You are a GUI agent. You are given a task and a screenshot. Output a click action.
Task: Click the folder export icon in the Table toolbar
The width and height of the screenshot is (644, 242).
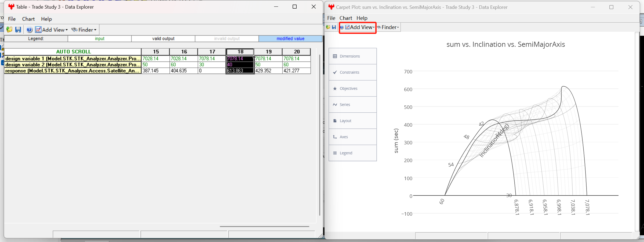[x=9, y=30]
